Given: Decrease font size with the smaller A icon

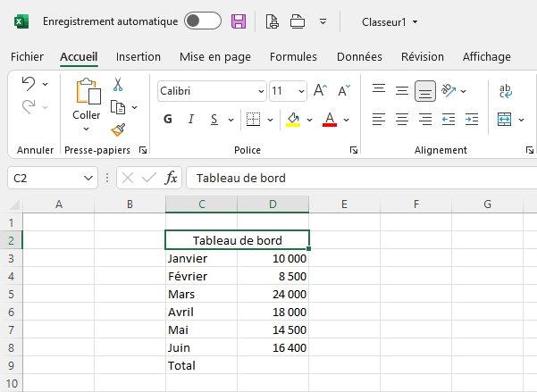Looking at the screenshot, I should click(x=344, y=90).
